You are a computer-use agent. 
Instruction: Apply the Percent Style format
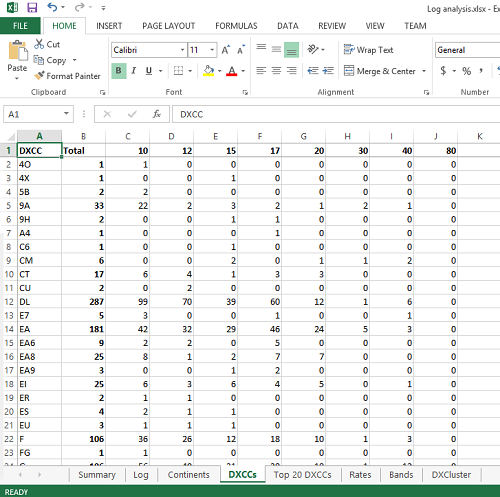tap(466, 71)
